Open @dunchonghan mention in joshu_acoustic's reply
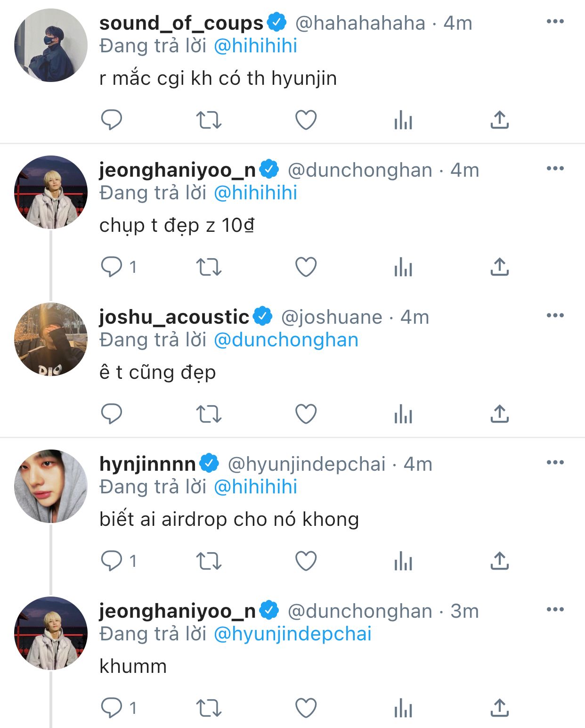Viewport: 585px width, 728px height. coord(286,340)
